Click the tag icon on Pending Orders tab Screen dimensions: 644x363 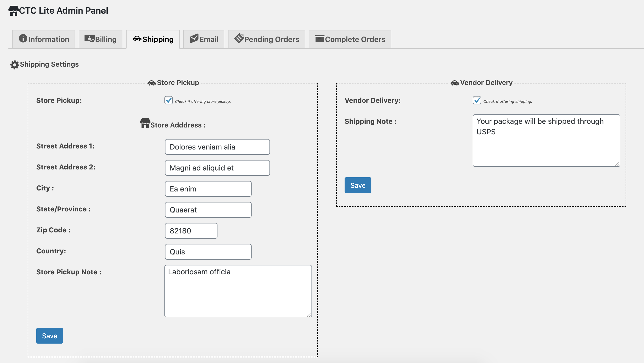point(239,38)
